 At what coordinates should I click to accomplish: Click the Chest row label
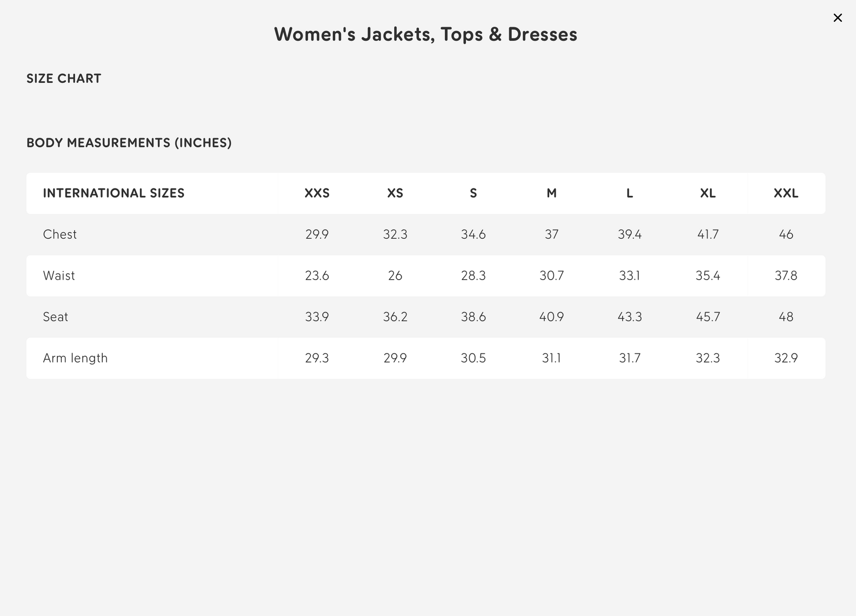[x=60, y=235]
